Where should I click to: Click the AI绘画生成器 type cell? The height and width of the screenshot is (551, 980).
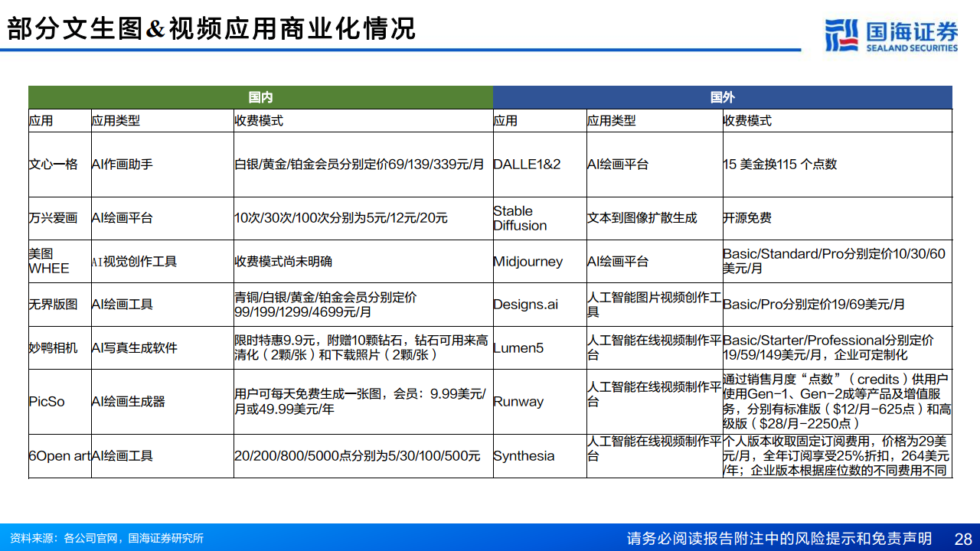[162, 402]
